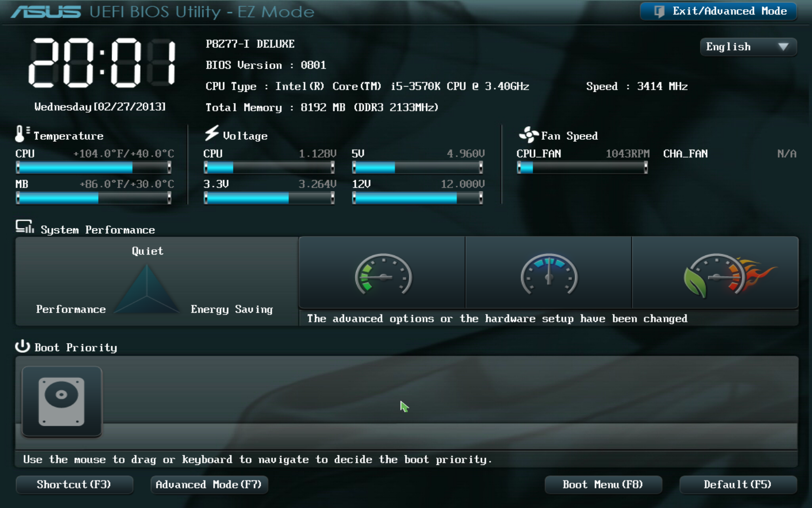
Task: Click the Exit/Advanced Mode door icon
Action: point(659,12)
